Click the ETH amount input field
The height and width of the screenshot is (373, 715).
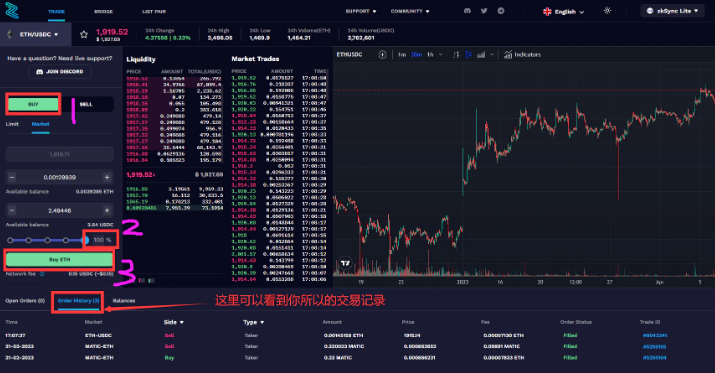(x=59, y=177)
